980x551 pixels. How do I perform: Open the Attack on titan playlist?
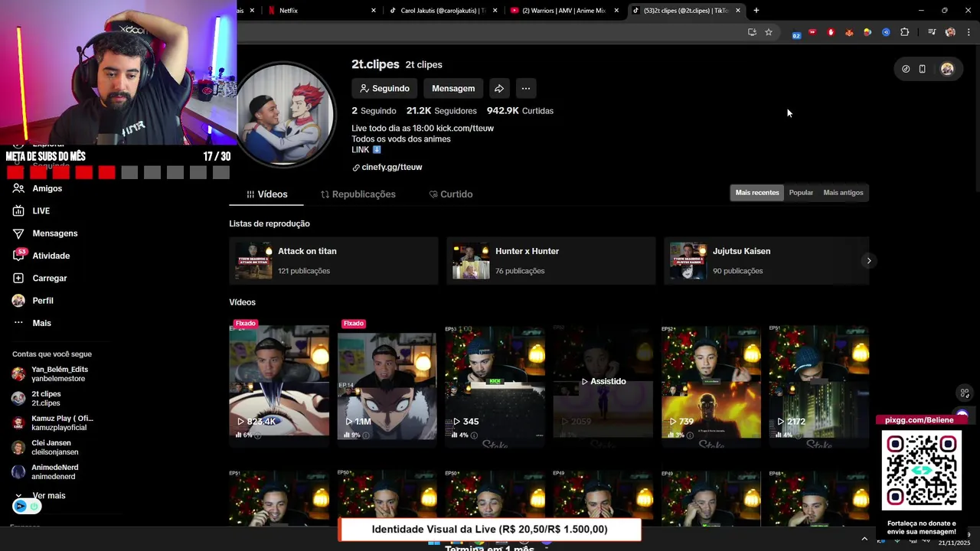[334, 261]
